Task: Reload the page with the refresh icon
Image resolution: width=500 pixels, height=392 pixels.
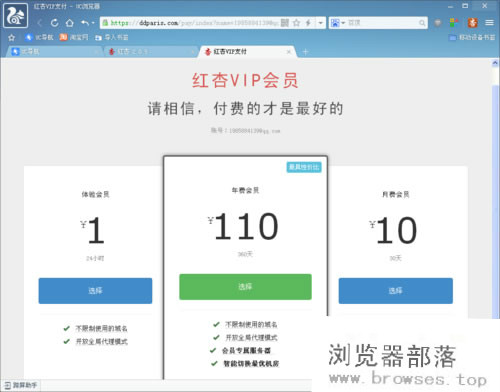Action: tap(55, 23)
